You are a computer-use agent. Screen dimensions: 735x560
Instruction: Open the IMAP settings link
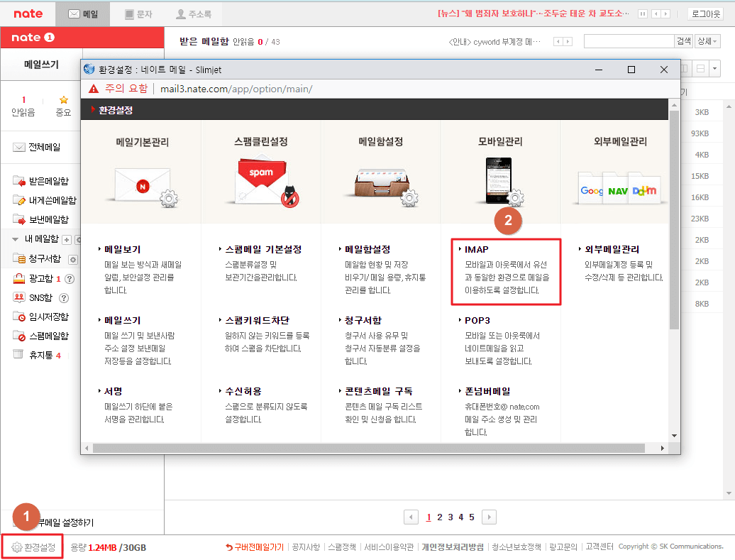pos(476,250)
